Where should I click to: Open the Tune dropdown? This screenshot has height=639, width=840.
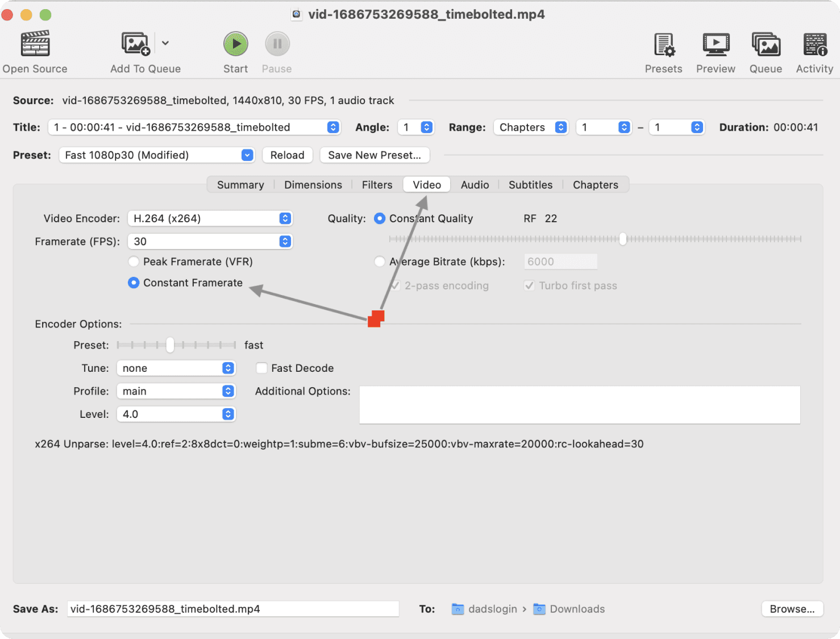176,368
